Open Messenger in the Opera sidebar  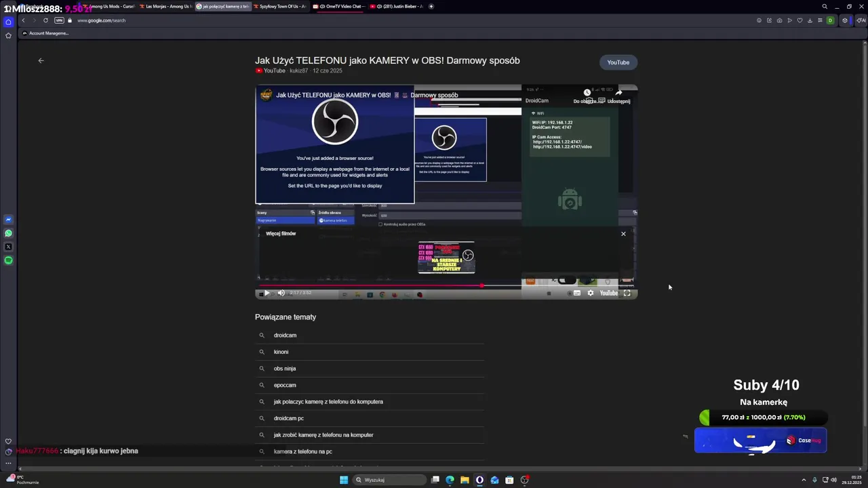pos(8,220)
